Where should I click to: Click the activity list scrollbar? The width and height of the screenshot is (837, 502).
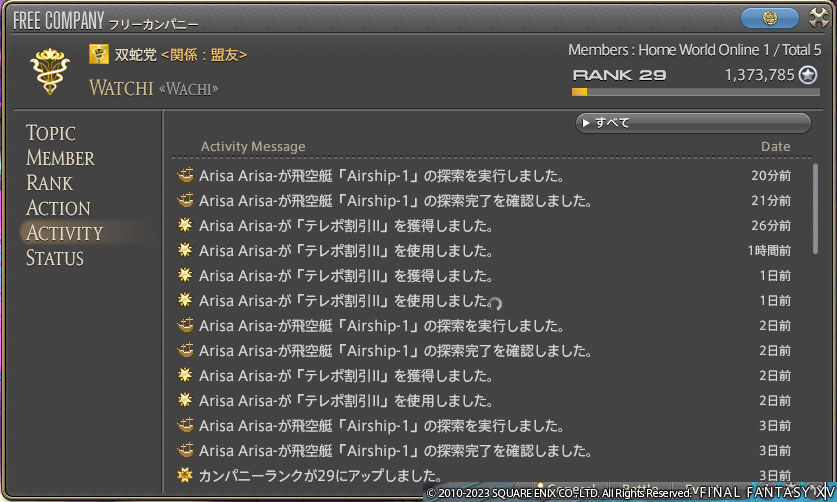tap(815, 209)
